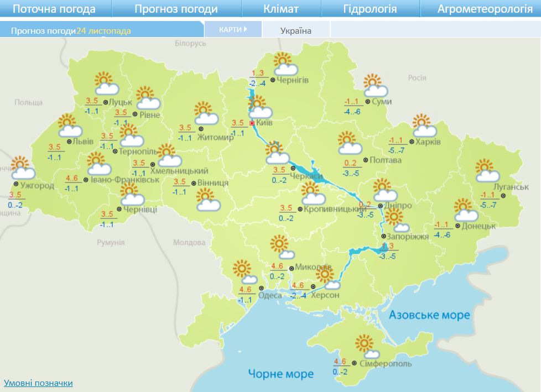Image resolution: width=541 pixels, height=392 pixels.
Task: Select the Донецьк city label
Action: coord(479,226)
